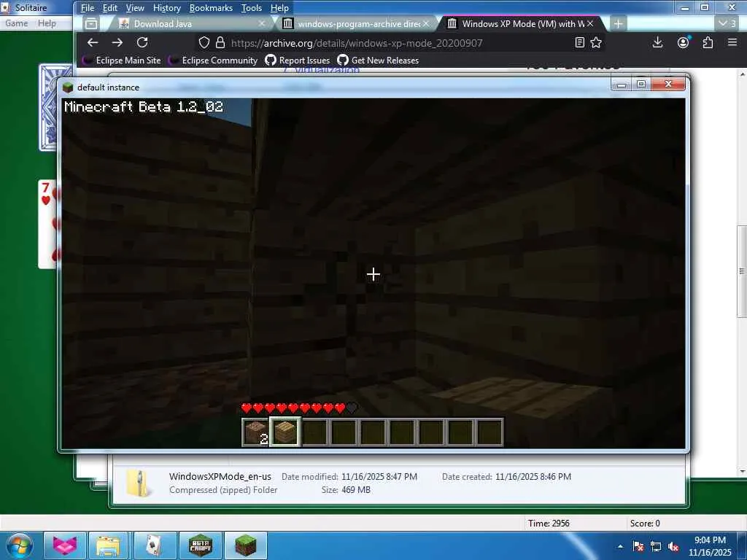Open Firefox Edit menu
This screenshot has width=747, height=560.
click(x=109, y=8)
